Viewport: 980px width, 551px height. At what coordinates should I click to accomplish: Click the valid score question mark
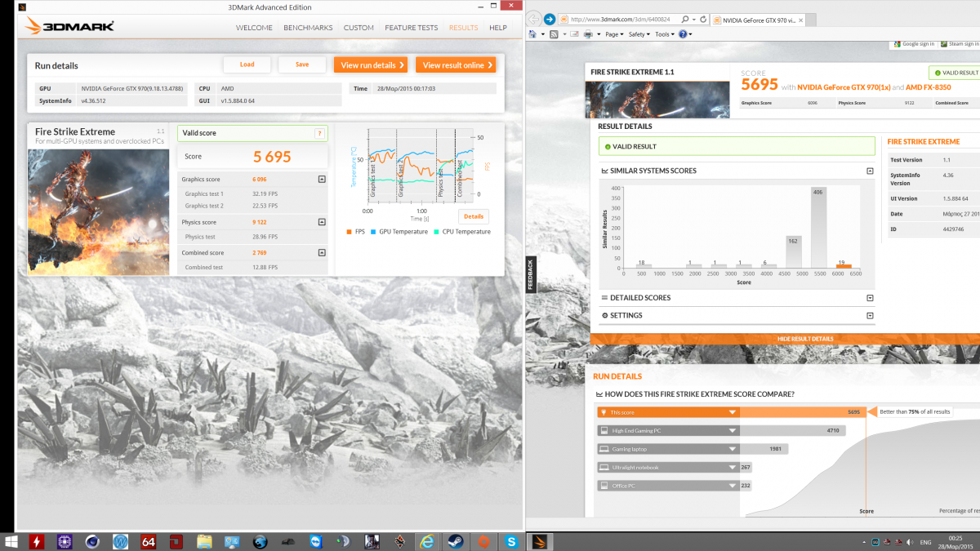(x=319, y=133)
